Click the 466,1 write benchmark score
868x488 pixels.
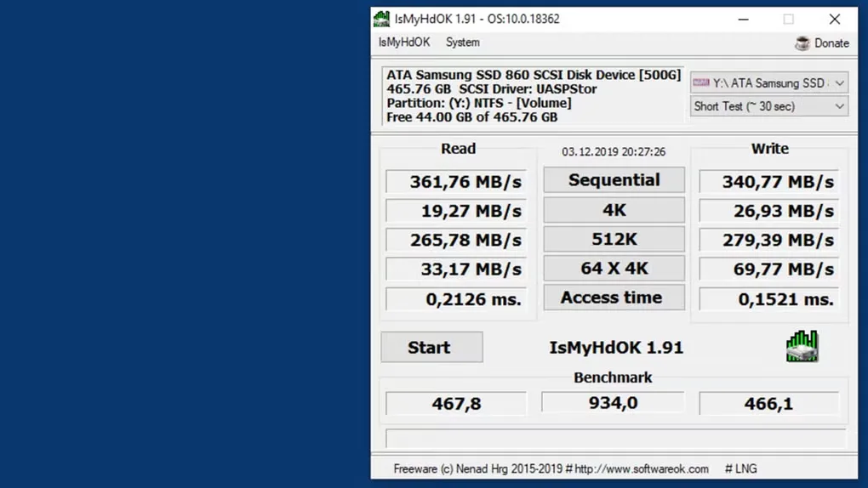[769, 403]
